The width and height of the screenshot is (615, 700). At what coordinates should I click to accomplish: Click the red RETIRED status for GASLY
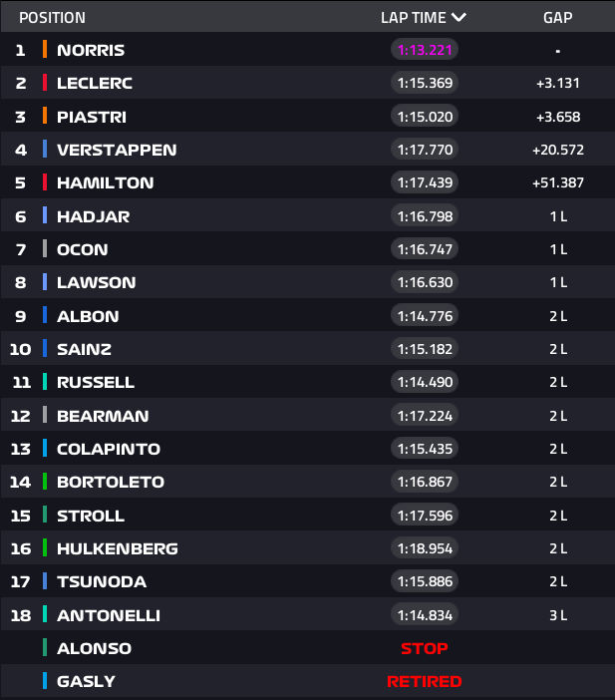(424, 681)
